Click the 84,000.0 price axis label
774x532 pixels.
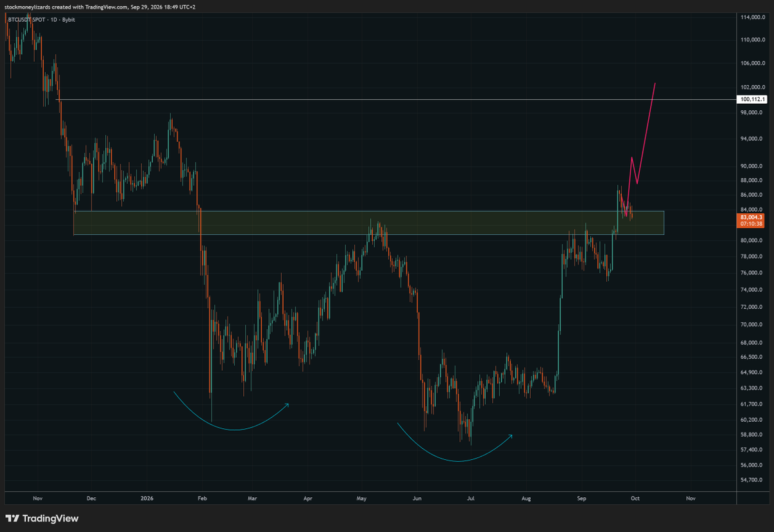[753, 210]
